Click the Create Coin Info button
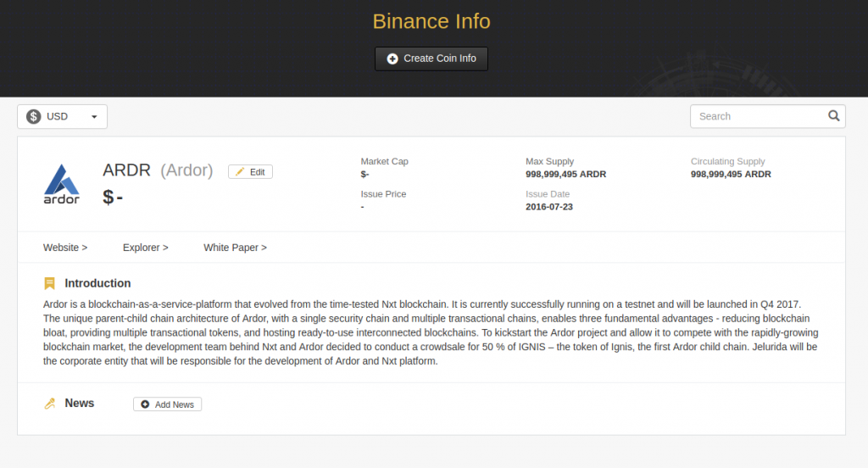 [x=431, y=58]
